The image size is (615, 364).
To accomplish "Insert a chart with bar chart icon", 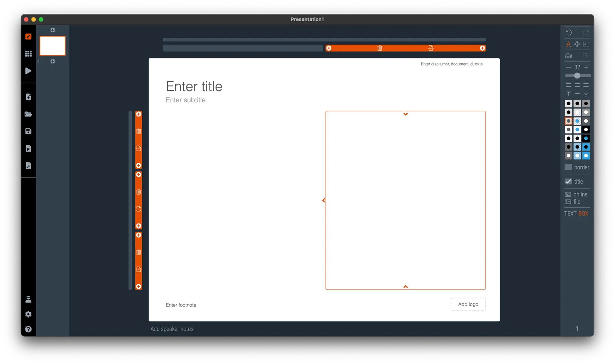I will (586, 44).
